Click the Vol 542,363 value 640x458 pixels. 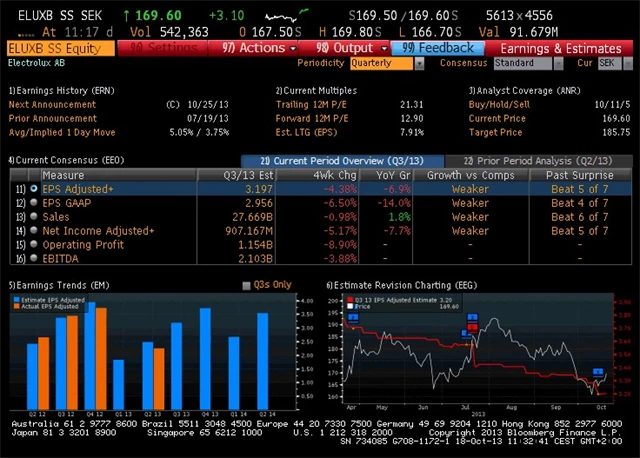click(x=184, y=32)
